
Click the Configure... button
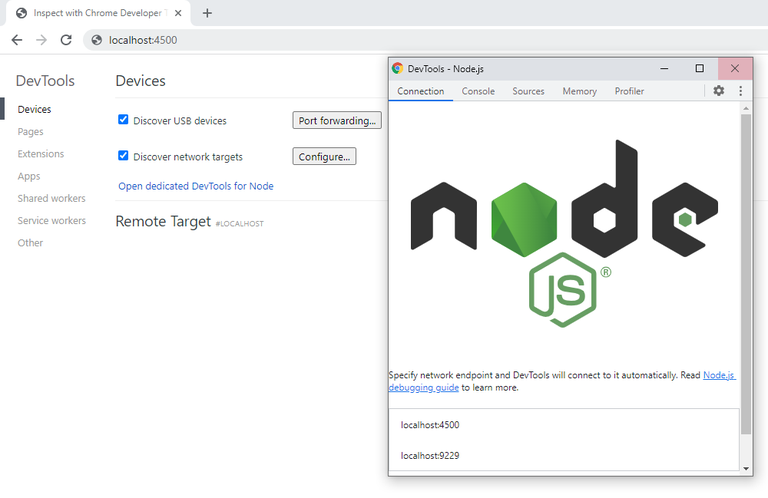[324, 157]
